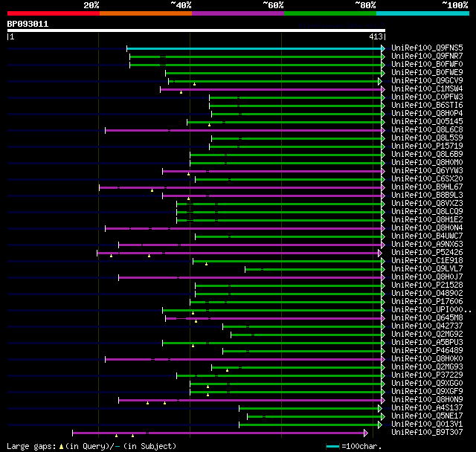Click the yellow gap marker on the Q2MG93 row

click(x=227, y=370)
